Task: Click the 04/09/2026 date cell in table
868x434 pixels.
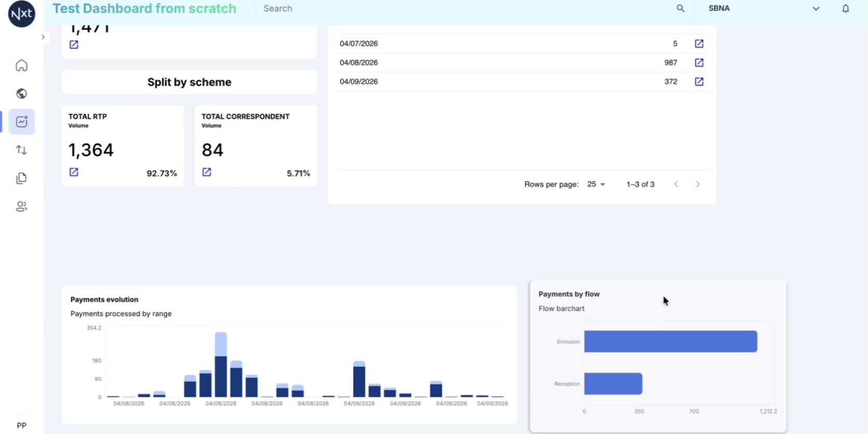Action: [359, 81]
